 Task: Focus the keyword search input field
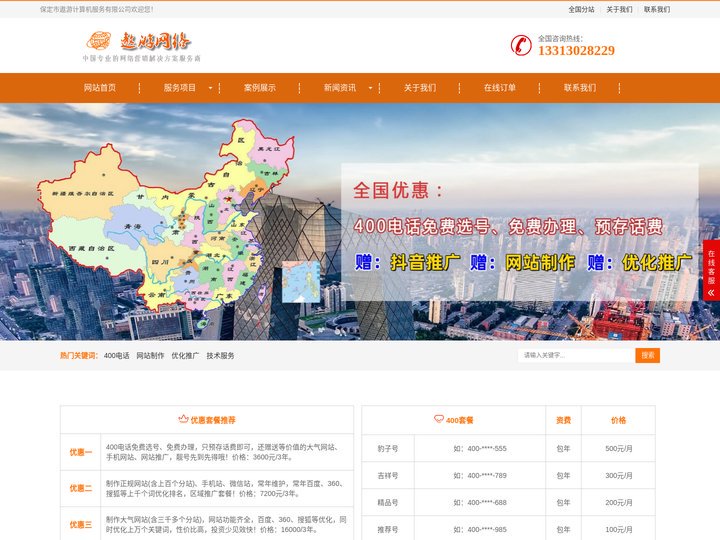[x=577, y=355]
